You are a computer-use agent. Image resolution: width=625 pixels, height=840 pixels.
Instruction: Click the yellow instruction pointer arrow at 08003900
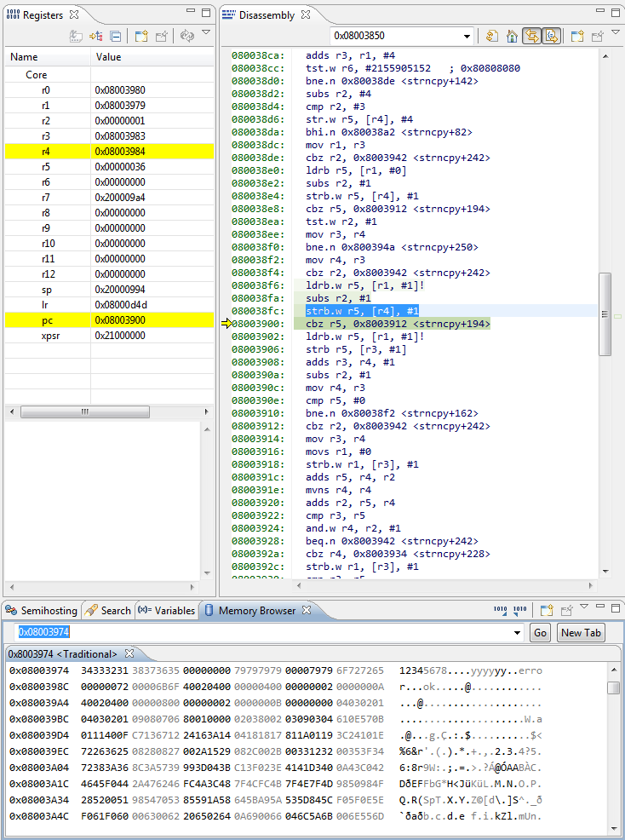tap(226, 324)
